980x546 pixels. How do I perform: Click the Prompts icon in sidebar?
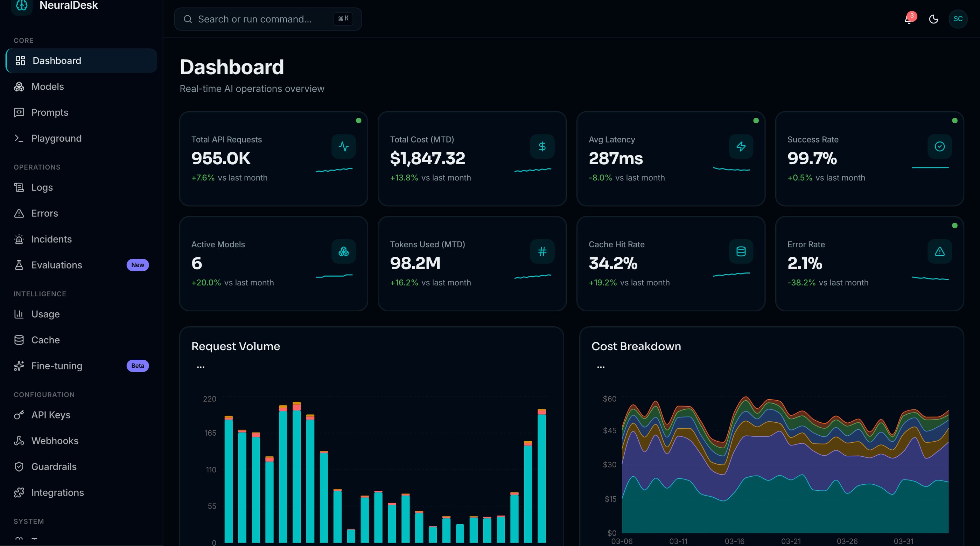point(19,112)
